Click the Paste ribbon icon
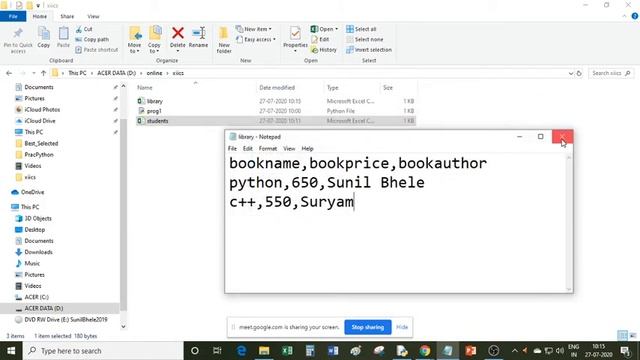 tap(63, 38)
